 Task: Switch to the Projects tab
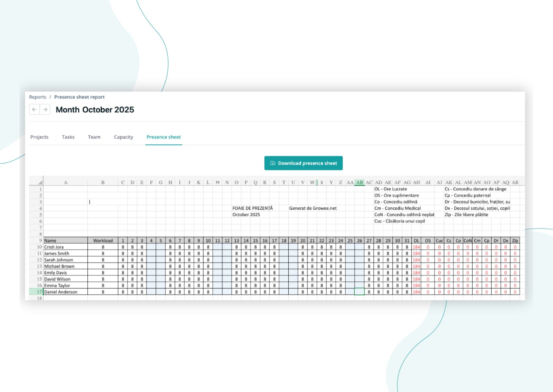coord(39,137)
